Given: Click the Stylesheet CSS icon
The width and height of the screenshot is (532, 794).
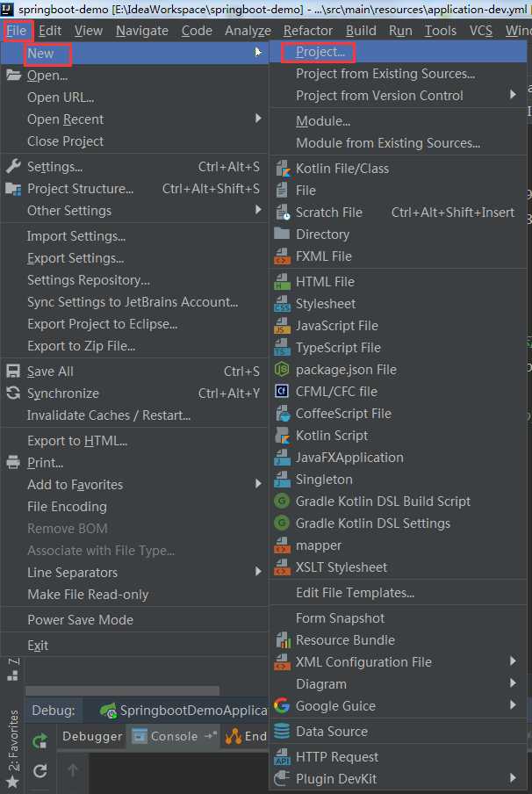Looking at the screenshot, I should click(x=282, y=303).
